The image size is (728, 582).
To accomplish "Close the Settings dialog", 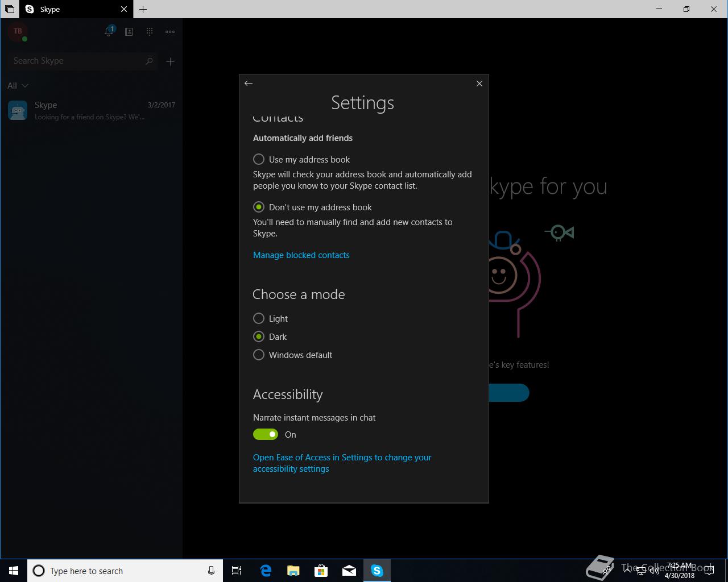I will pos(479,84).
